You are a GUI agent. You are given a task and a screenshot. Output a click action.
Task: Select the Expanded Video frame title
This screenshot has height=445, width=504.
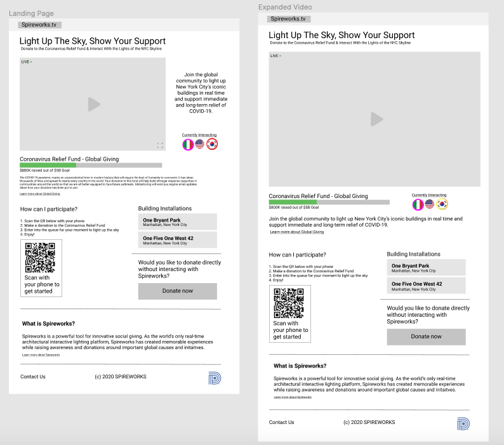[285, 7]
